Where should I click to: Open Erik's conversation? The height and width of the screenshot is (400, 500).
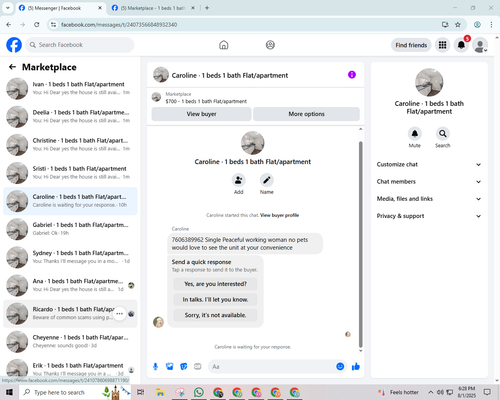[x=70, y=368]
